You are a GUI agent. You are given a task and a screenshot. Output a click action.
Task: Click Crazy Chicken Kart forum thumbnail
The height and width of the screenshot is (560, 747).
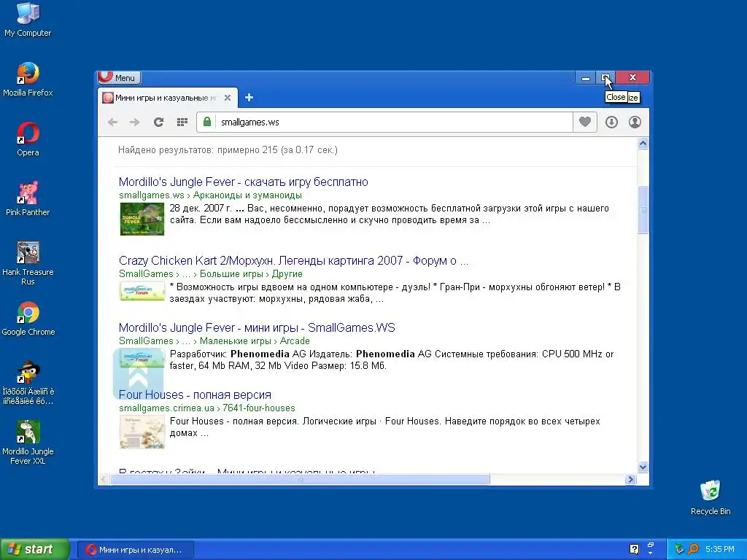(142, 291)
